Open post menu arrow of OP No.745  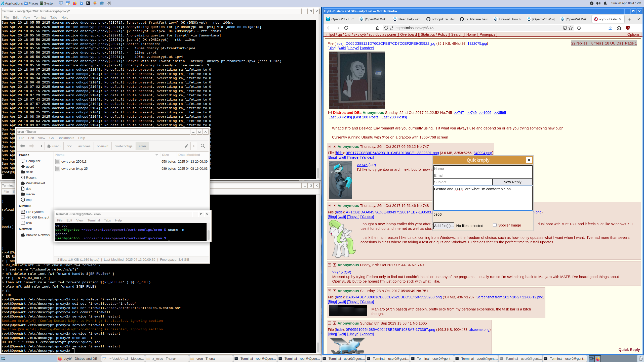click(330, 113)
